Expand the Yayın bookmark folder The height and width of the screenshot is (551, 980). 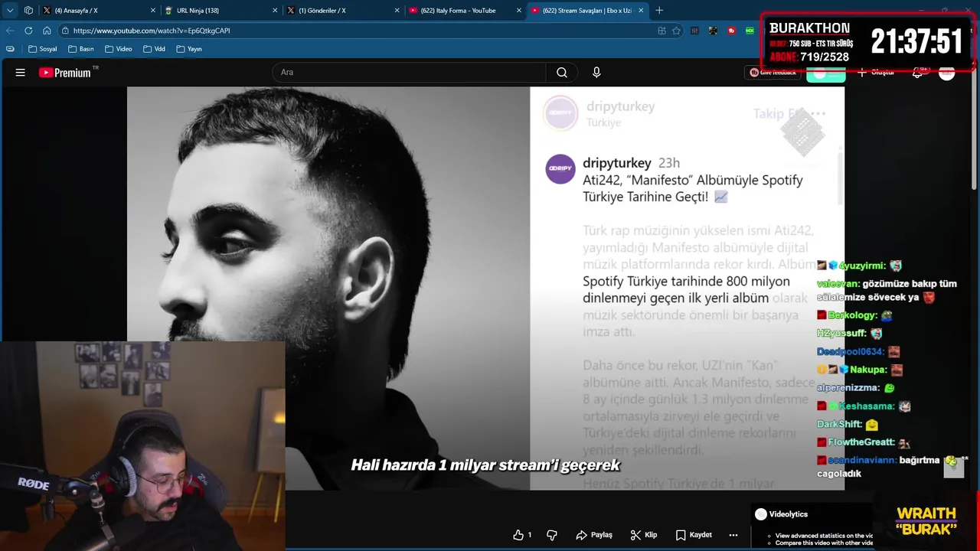pos(189,49)
